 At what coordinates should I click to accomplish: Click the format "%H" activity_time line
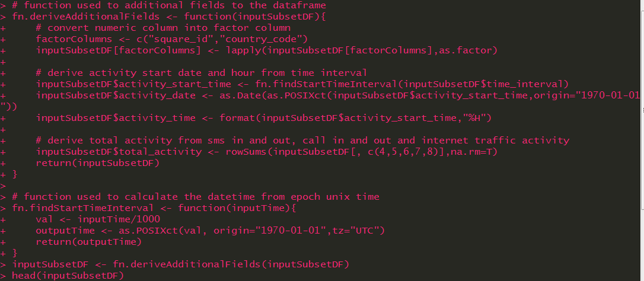coord(264,119)
